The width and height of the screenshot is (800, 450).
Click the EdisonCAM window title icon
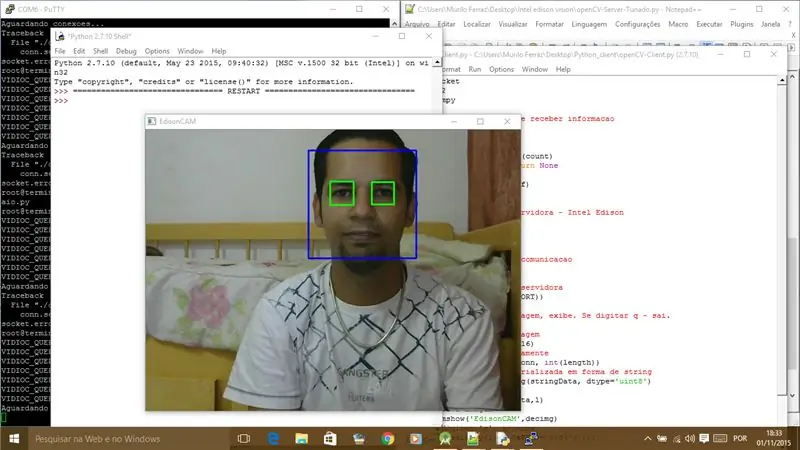pyautogui.click(x=152, y=121)
